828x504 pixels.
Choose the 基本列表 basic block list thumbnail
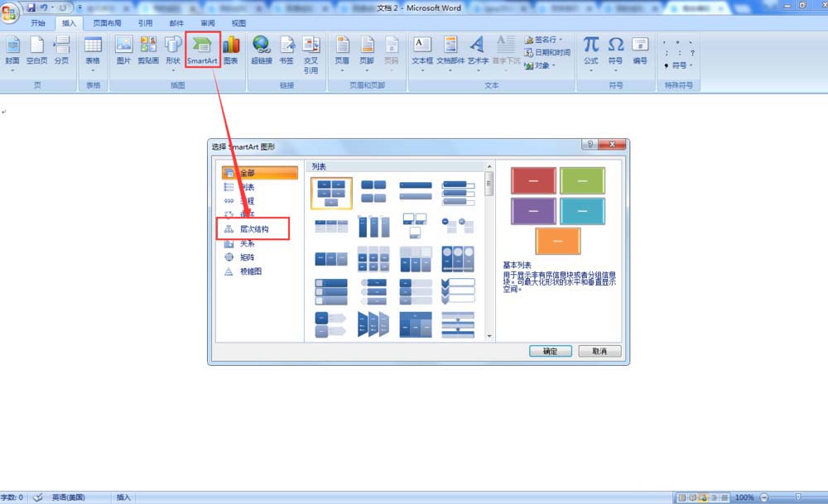pyautogui.click(x=331, y=193)
